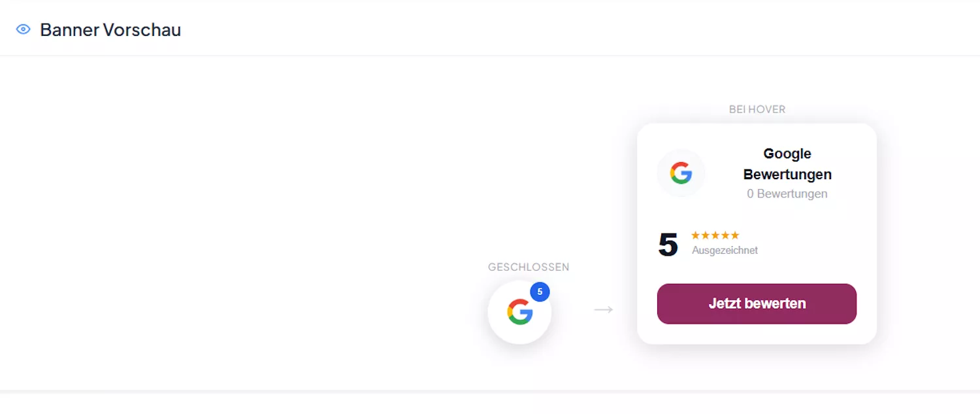Click the arrow between closed and hover states
Image resolution: width=980 pixels, height=414 pixels.
click(x=603, y=309)
